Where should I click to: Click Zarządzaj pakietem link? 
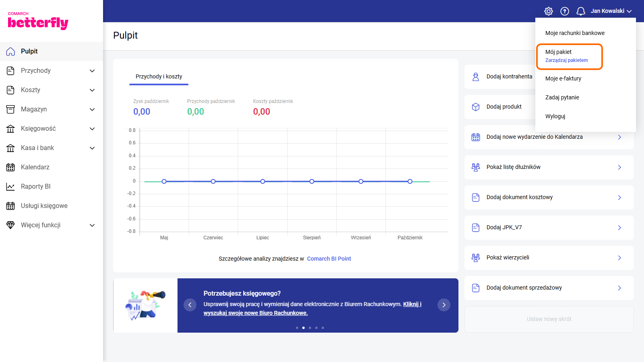click(x=566, y=60)
